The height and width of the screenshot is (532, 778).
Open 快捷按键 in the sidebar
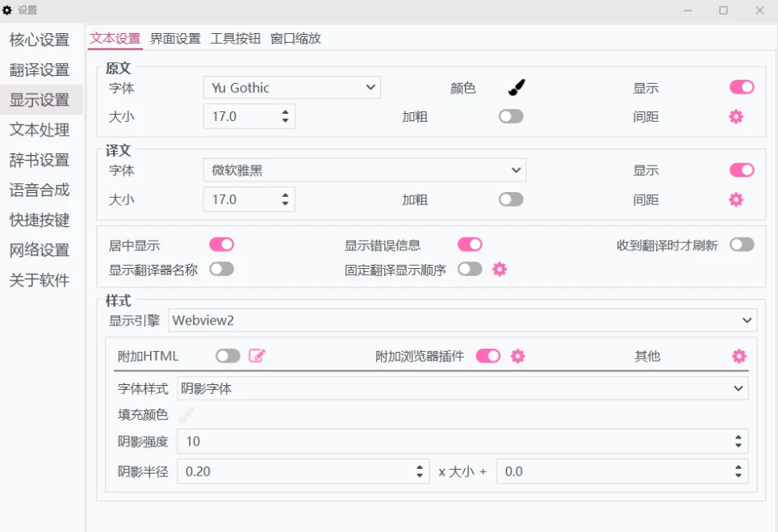point(40,220)
